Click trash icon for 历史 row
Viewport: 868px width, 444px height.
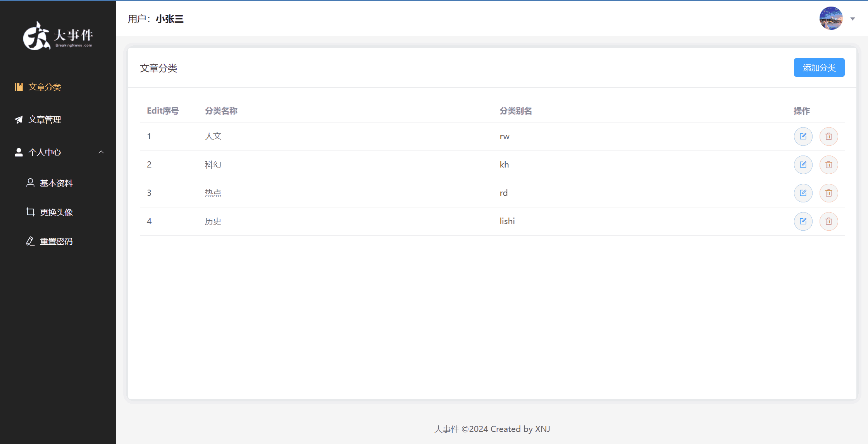828,221
